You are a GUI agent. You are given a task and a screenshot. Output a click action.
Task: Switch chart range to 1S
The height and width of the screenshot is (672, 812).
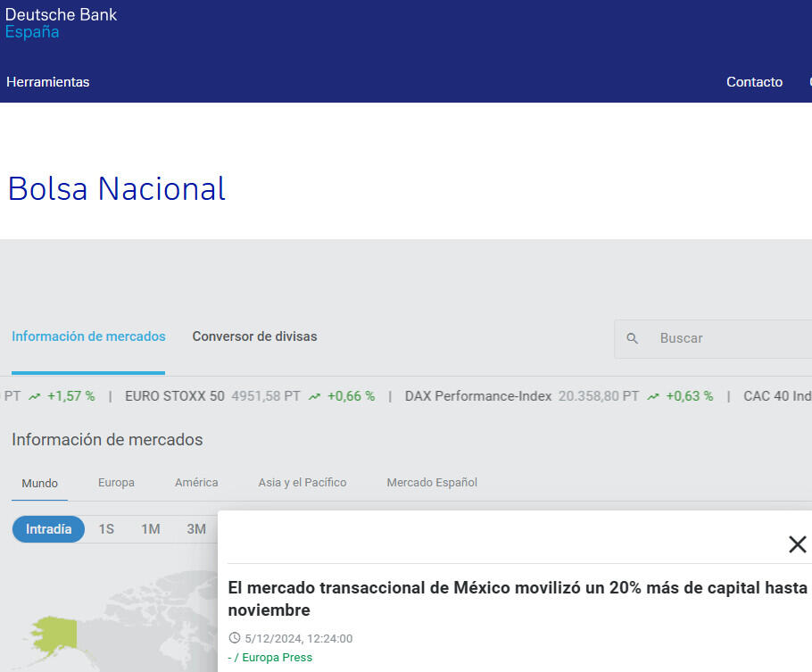pyautogui.click(x=106, y=529)
